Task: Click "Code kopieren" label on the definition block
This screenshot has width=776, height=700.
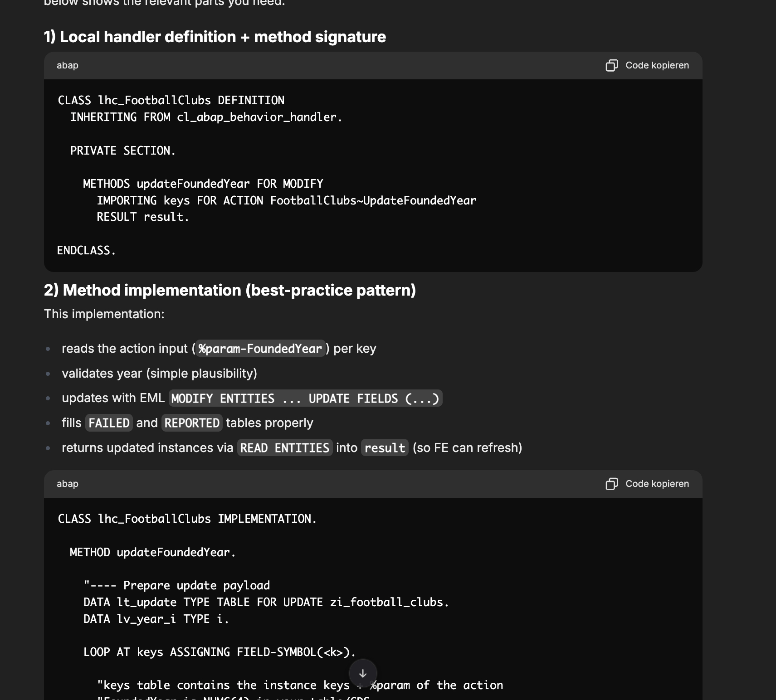Action: click(x=657, y=66)
